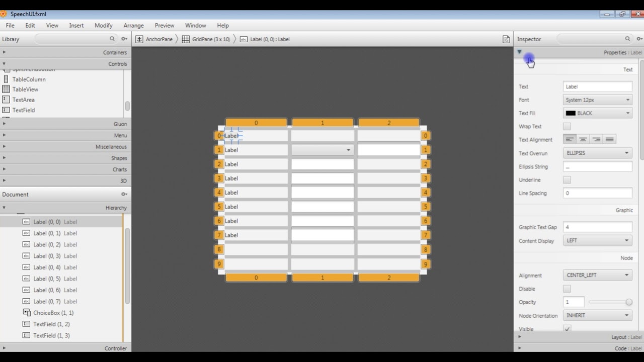Image resolution: width=644 pixels, height=362 pixels.
Task: Click the Opacity slider handle
Action: [629, 302]
